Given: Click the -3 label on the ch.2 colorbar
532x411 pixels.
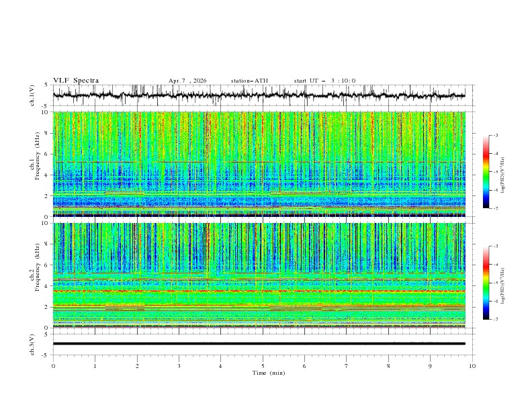Looking at the screenshot, I should point(495,246).
